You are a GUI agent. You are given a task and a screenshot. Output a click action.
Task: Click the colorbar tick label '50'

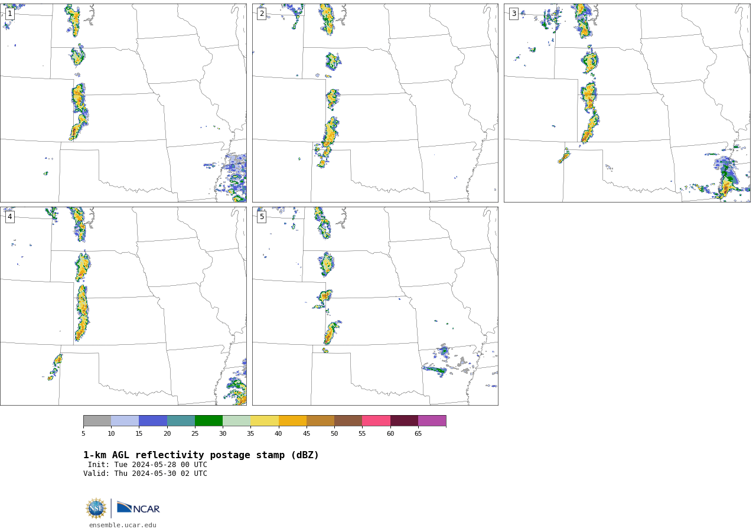click(334, 434)
